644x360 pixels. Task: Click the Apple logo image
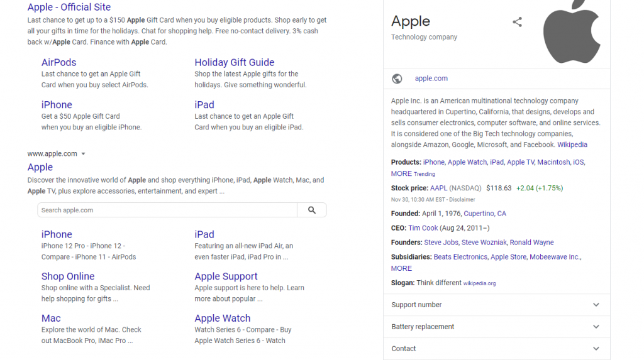point(571,31)
